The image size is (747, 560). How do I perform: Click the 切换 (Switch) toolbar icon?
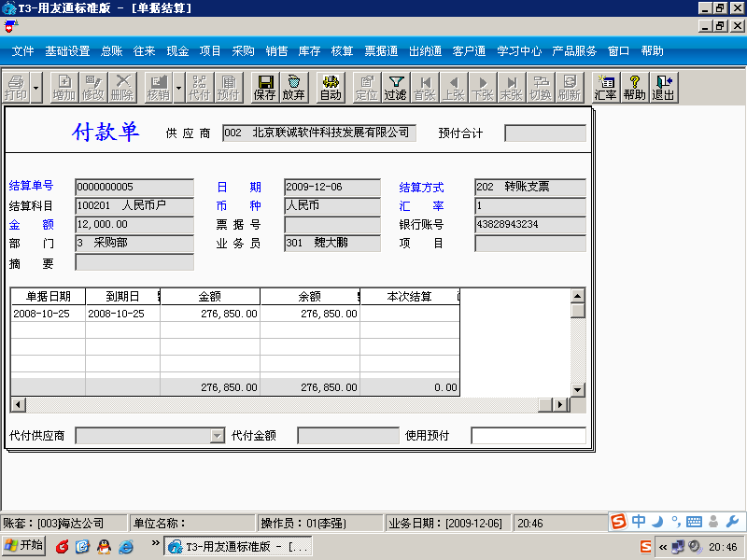[541, 87]
